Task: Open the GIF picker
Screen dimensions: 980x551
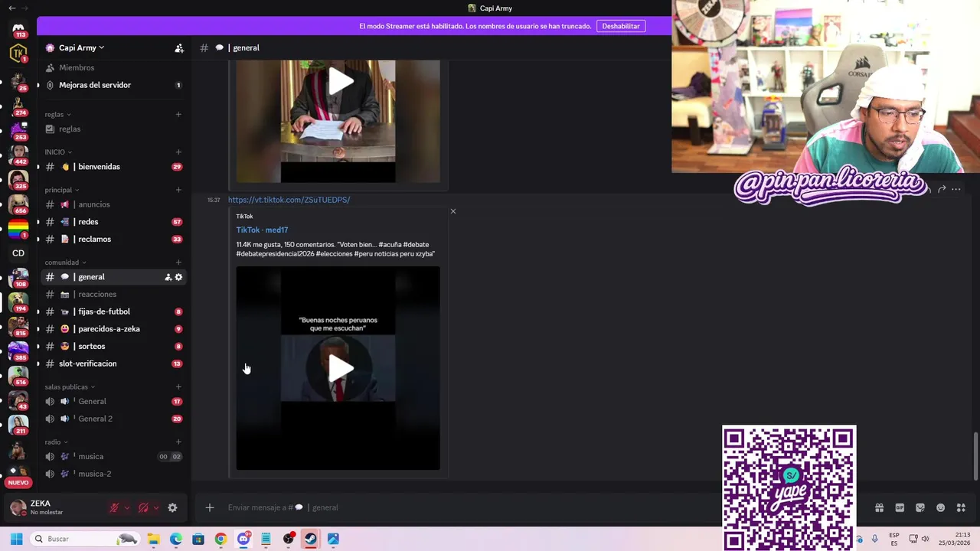Action: pos(900,507)
